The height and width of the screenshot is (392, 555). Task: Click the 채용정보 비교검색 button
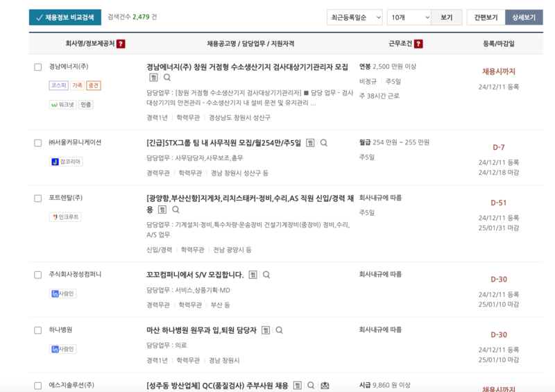[x=65, y=17]
